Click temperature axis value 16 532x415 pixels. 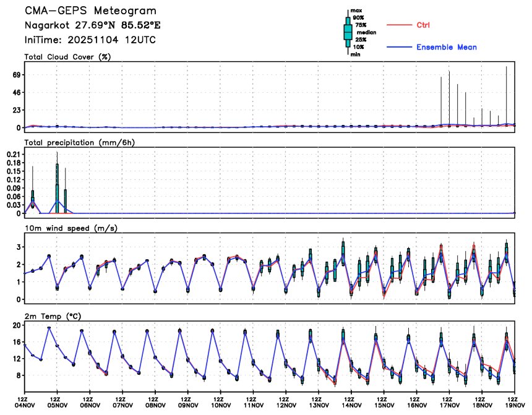pyautogui.click(x=17, y=341)
